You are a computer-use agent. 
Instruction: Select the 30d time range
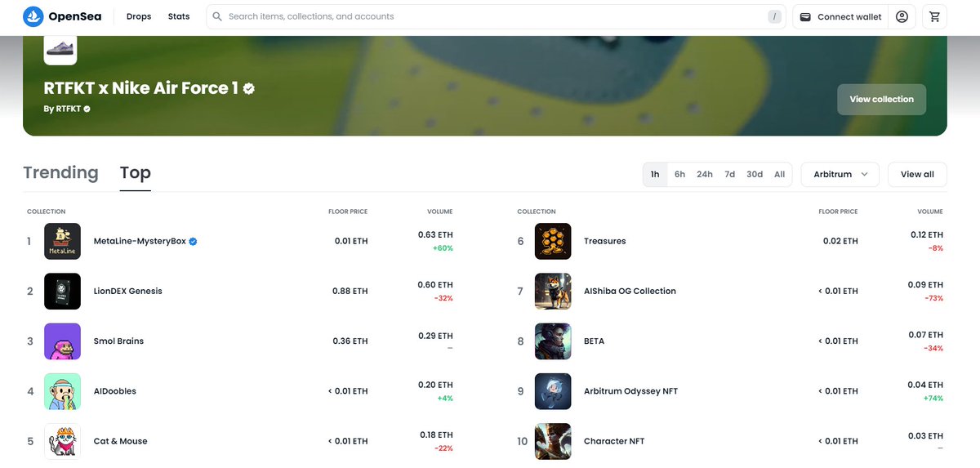(755, 174)
